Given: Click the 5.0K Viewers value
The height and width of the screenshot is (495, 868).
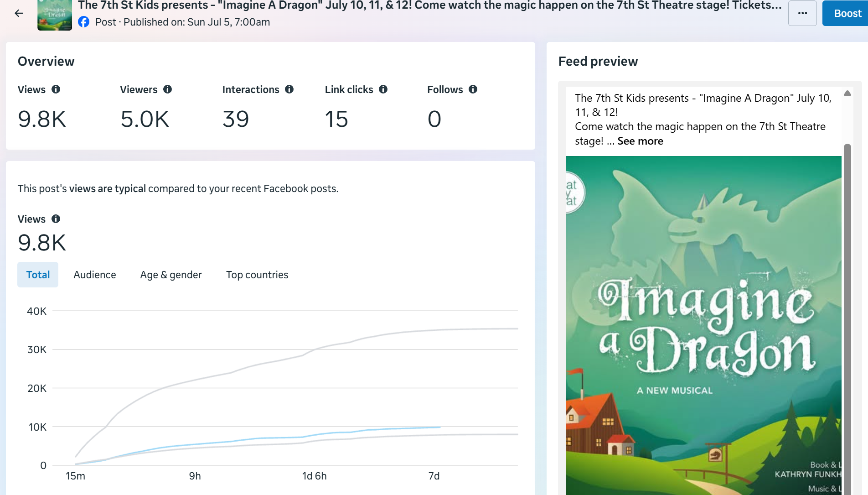Looking at the screenshot, I should click(x=145, y=119).
